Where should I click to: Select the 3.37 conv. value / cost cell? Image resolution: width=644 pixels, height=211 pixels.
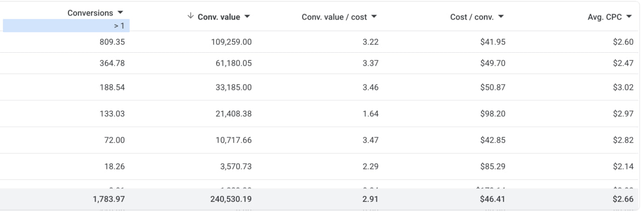370,63
